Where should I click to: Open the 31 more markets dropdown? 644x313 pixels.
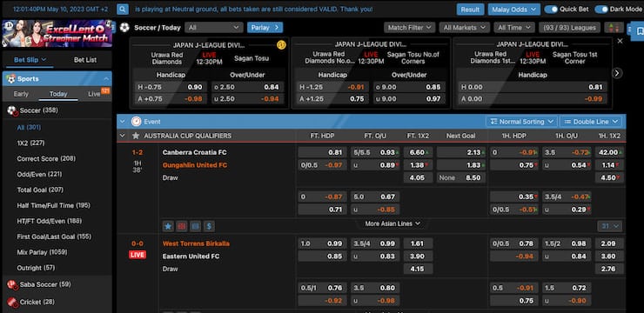click(x=609, y=226)
